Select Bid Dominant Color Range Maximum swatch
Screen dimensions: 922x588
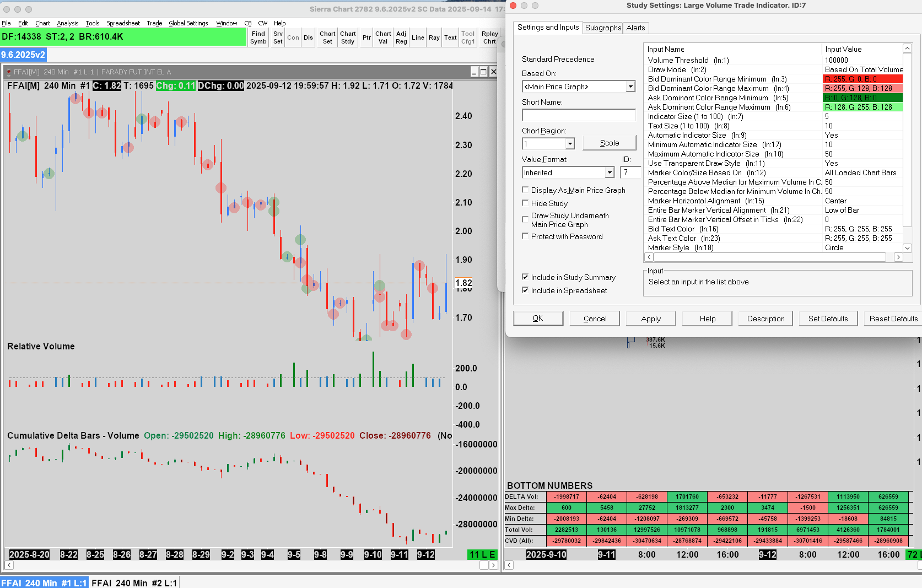(862, 88)
